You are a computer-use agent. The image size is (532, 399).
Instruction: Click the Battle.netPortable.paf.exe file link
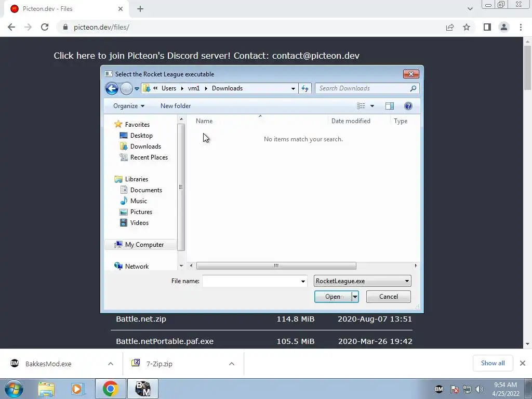point(165,341)
